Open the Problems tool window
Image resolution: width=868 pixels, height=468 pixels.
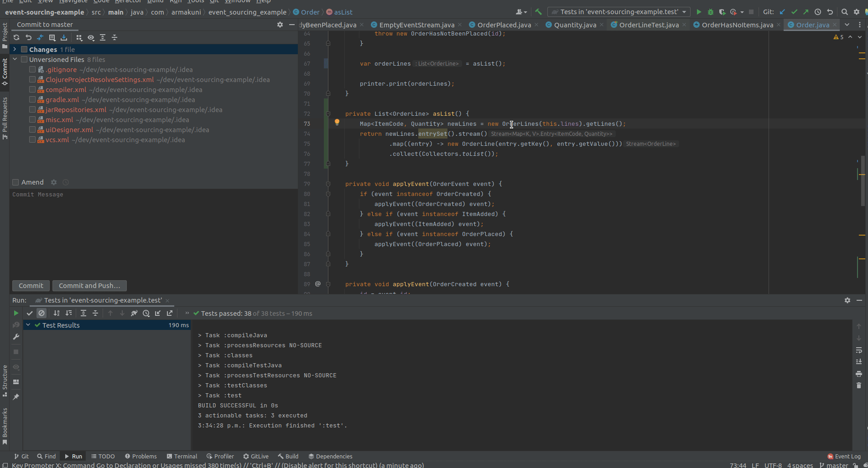pos(140,456)
